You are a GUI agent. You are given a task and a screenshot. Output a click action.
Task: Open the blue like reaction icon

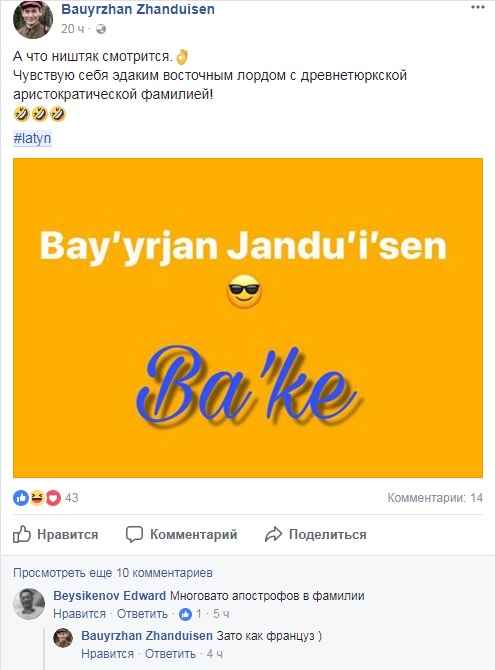[21, 497]
